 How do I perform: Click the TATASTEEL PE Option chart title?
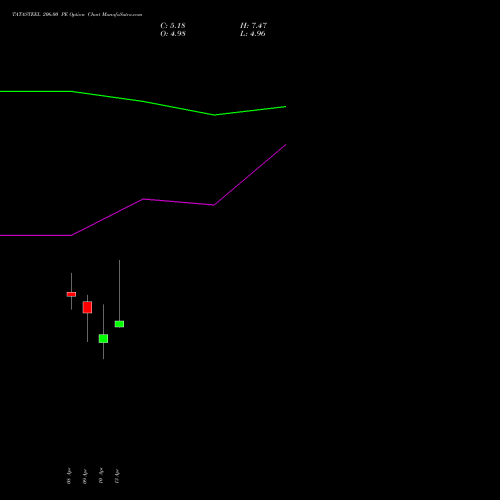pos(77,15)
